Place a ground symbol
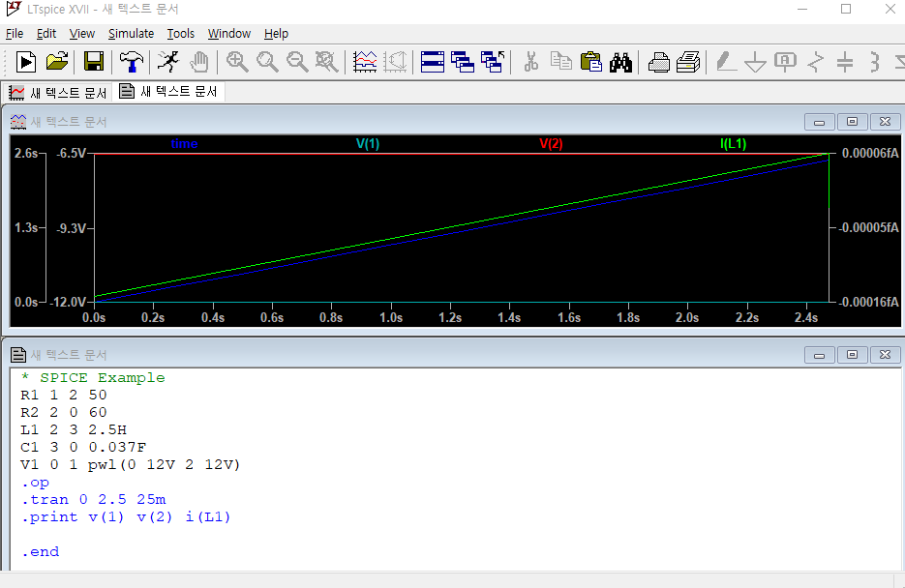This screenshot has height=588, width=905. coord(755,62)
